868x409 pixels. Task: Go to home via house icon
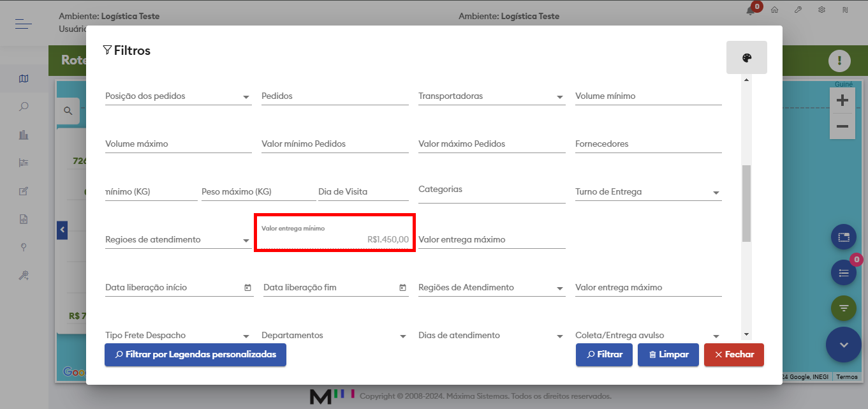point(775,10)
